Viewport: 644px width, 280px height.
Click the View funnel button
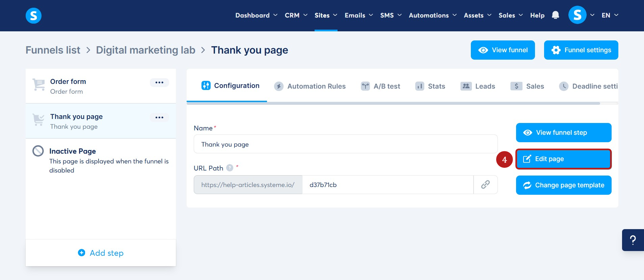[x=503, y=50]
